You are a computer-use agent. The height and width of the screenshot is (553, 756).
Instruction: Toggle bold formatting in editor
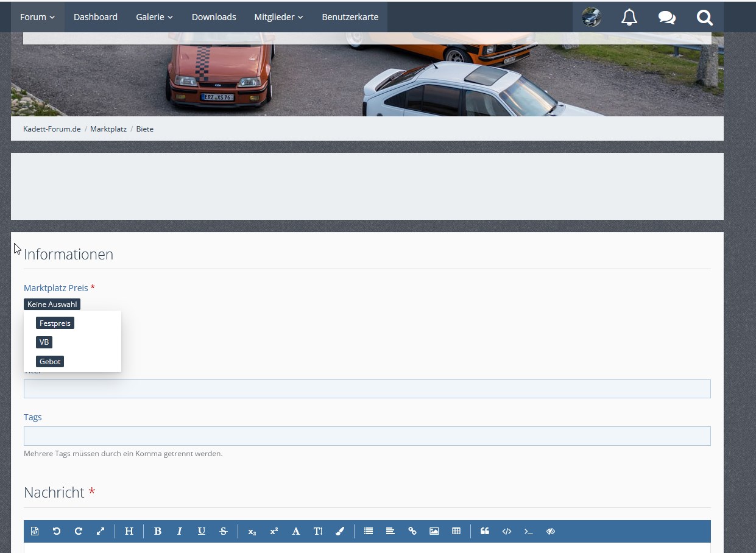158,531
